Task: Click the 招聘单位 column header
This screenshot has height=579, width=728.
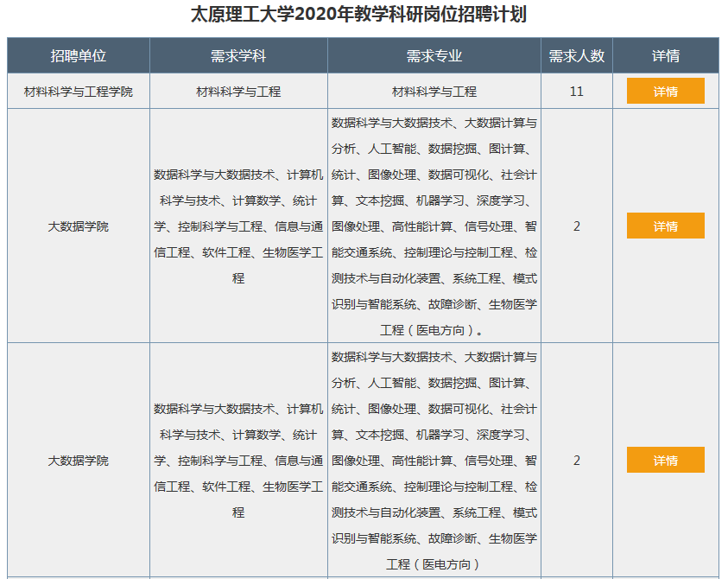Action: point(79,56)
